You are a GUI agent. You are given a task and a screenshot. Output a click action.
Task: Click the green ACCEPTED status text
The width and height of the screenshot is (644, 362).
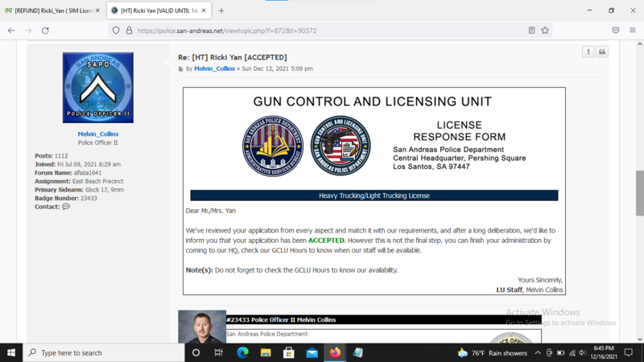[x=326, y=240]
